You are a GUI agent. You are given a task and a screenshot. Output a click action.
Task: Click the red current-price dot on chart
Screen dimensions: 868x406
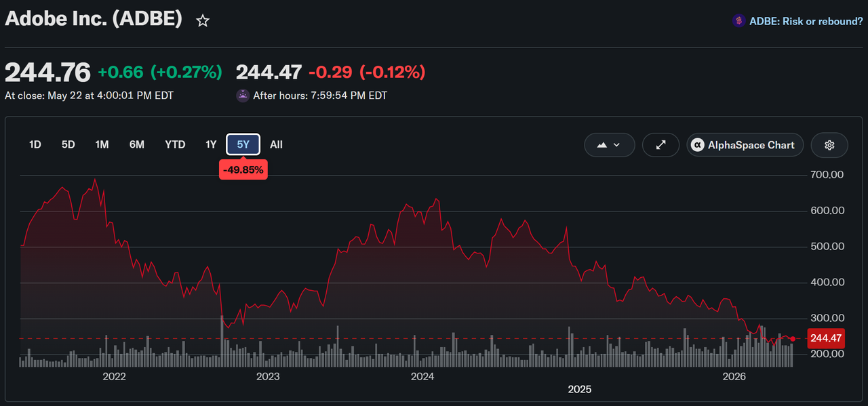click(793, 339)
